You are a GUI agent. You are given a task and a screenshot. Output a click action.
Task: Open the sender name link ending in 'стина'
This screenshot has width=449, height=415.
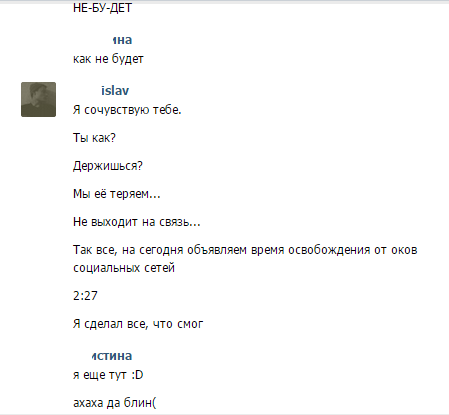112,356
